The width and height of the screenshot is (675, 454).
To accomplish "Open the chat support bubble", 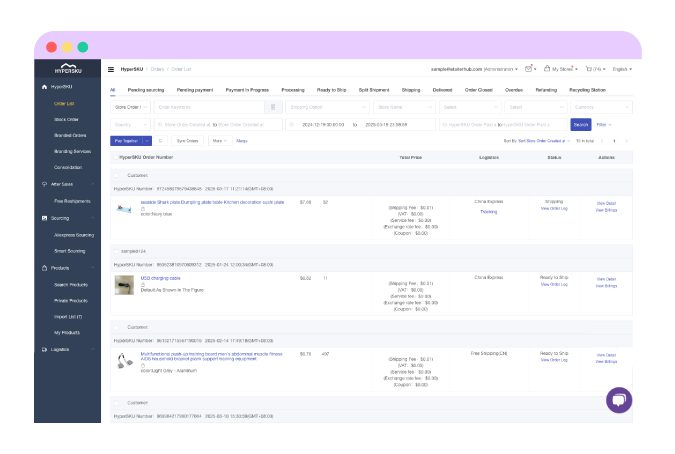I will (x=619, y=400).
